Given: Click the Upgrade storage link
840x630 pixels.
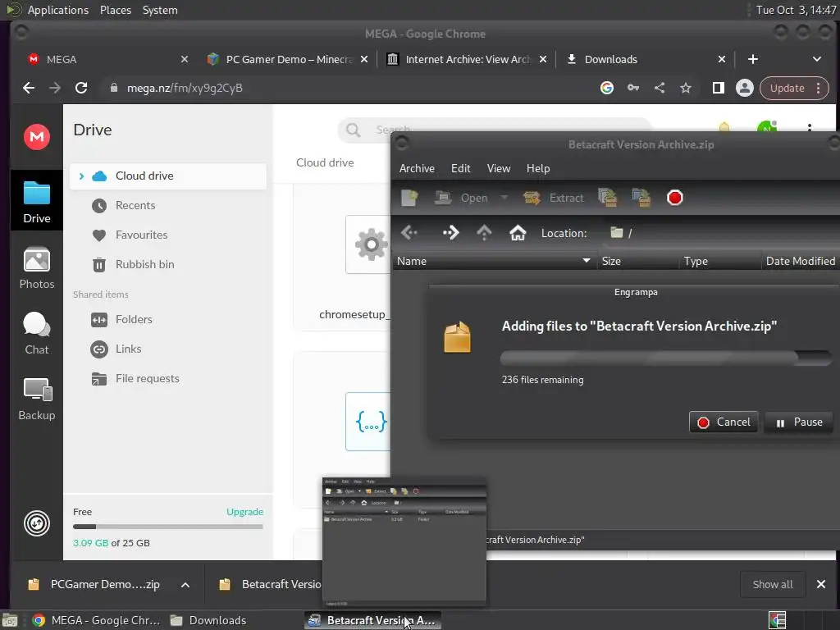Looking at the screenshot, I should (244, 512).
